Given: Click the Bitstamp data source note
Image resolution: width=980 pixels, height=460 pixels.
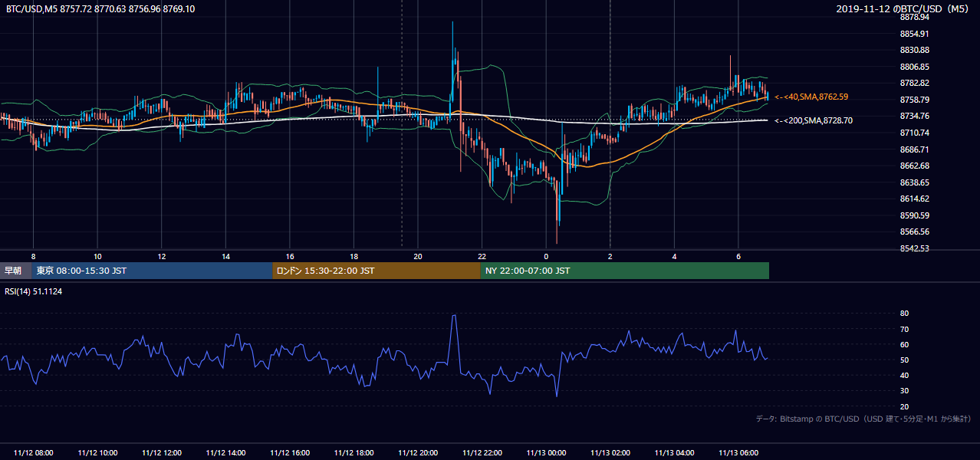Looking at the screenshot, I should 863,419.
